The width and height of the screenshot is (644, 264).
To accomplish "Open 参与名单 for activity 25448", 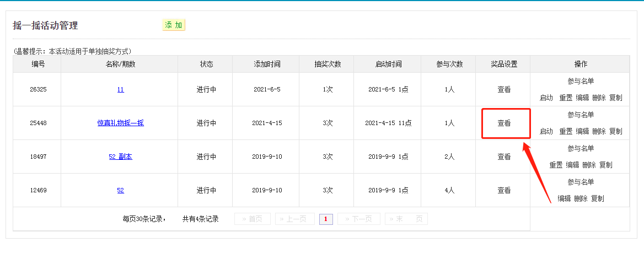I will (581, 115).
